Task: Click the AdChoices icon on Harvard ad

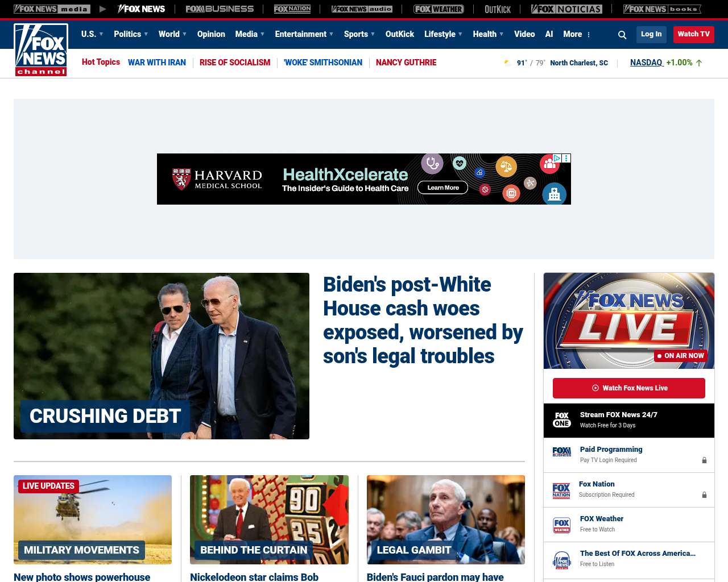Action: tap(557, 159)
